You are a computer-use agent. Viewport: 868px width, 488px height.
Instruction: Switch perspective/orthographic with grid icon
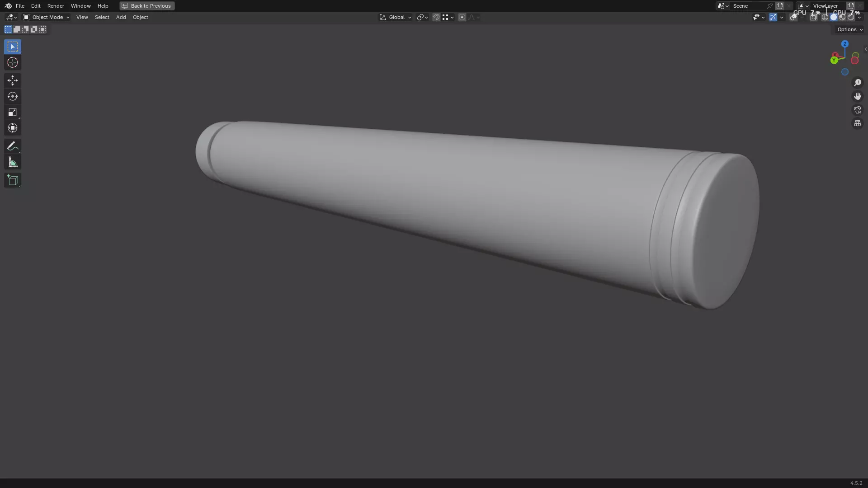click(x=857, y=123)
